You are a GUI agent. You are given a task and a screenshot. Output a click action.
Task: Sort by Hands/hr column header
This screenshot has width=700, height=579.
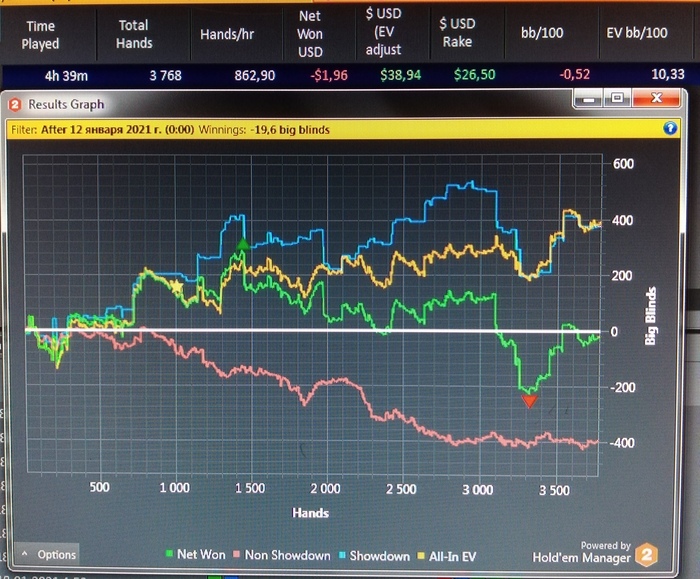tap(227, 34)
